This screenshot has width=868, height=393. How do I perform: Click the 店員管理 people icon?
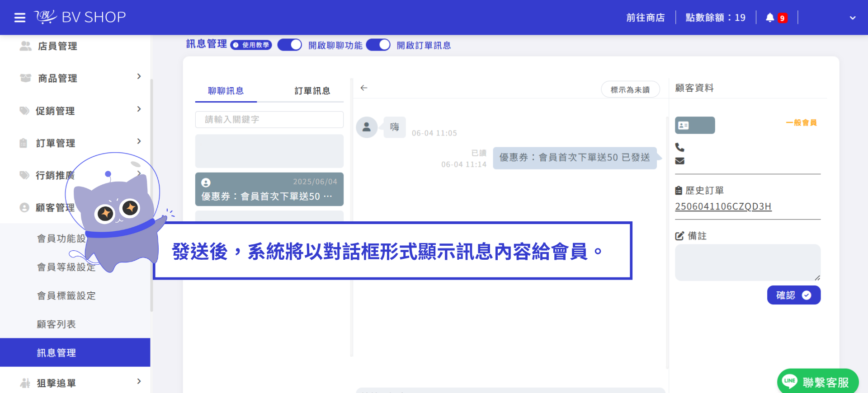25,46
